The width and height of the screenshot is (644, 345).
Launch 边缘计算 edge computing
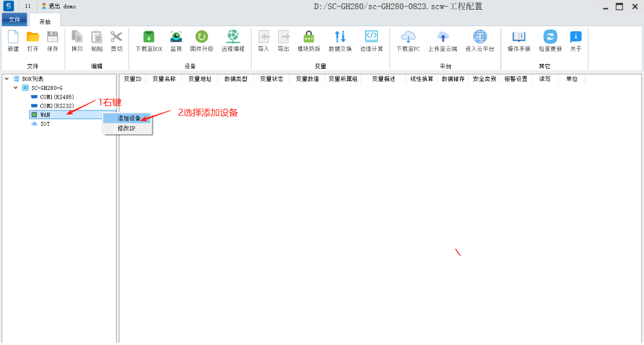tap(371, 38)
